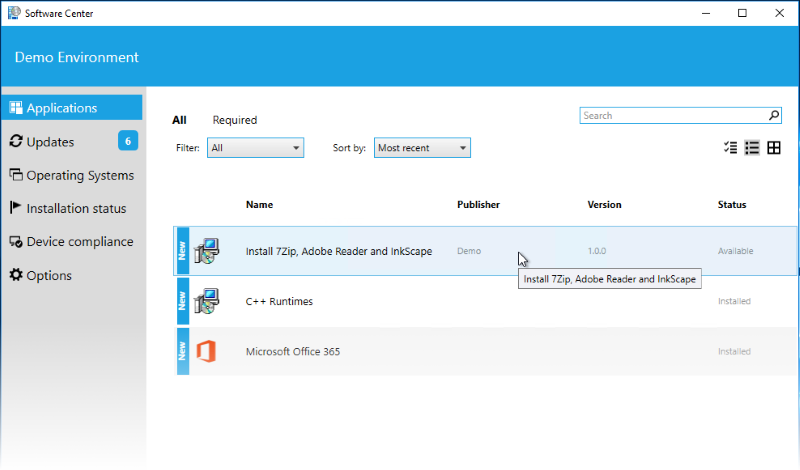Switch to the Required tab

(234, 120)
